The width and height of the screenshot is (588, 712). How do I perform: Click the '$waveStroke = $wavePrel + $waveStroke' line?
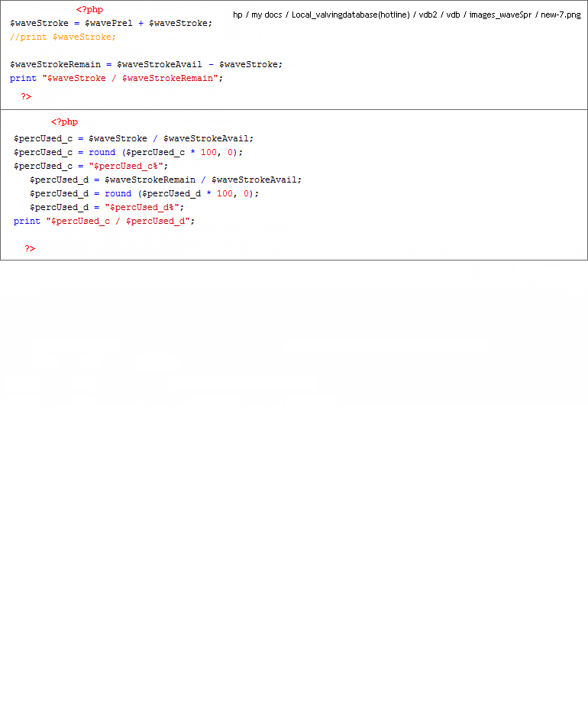[111, 23]
